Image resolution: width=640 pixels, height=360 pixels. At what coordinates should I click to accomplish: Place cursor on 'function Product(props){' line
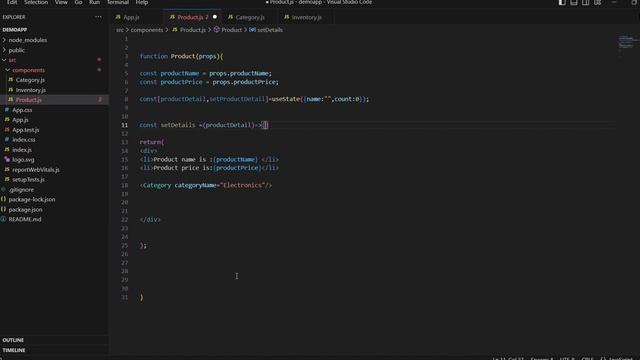[181, 56]
